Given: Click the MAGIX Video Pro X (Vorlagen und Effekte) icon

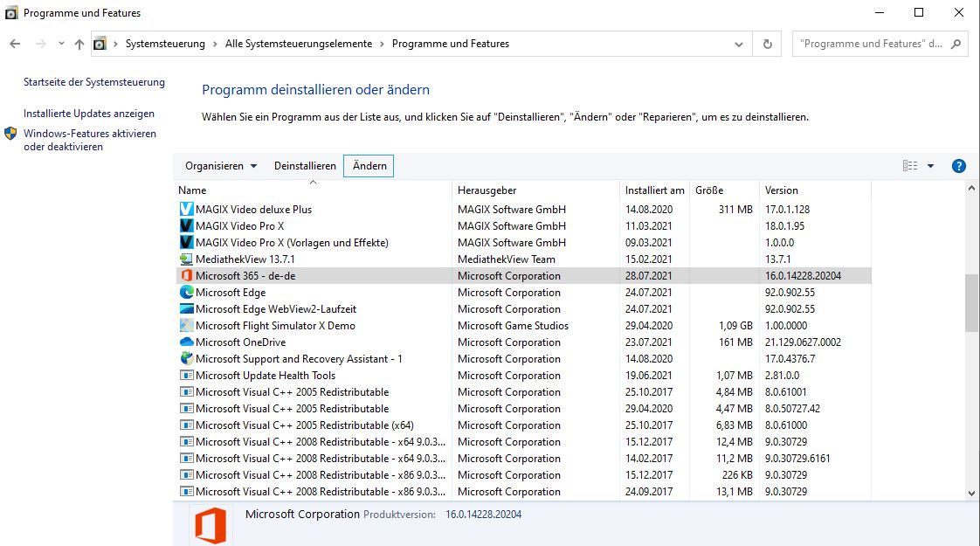Looking at the screenshot, I should tap(186, 242).
